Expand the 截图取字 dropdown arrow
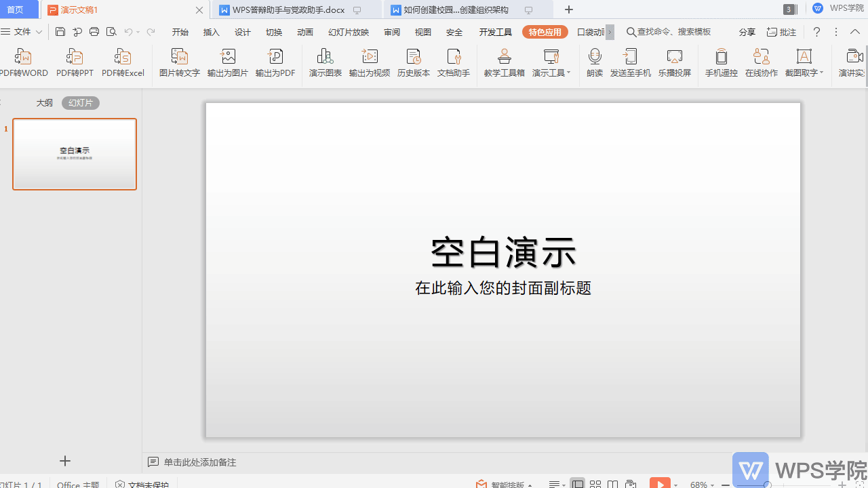 tap(821, 73)
